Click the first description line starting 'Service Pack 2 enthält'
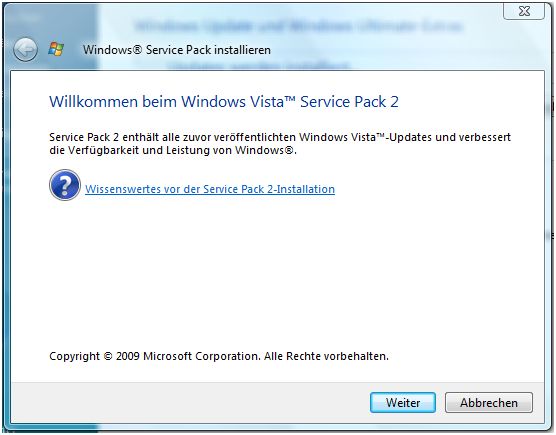 [x=280, y=137]
